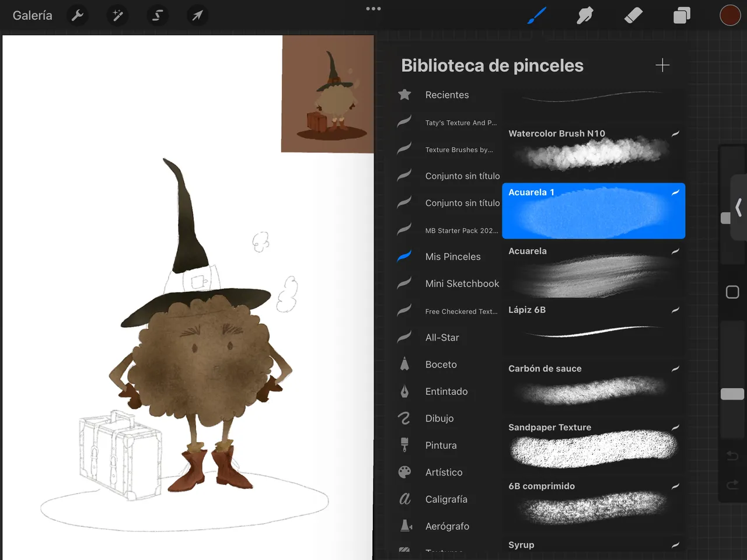Tap the Mis Pinceles blue stroke icon
The image size is (747, 560).
(404, 256)
